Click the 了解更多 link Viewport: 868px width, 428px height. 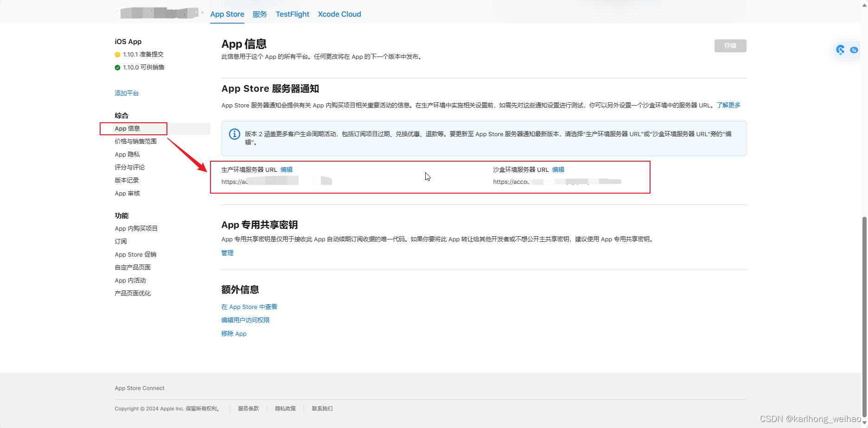click(x=728, y=105)
